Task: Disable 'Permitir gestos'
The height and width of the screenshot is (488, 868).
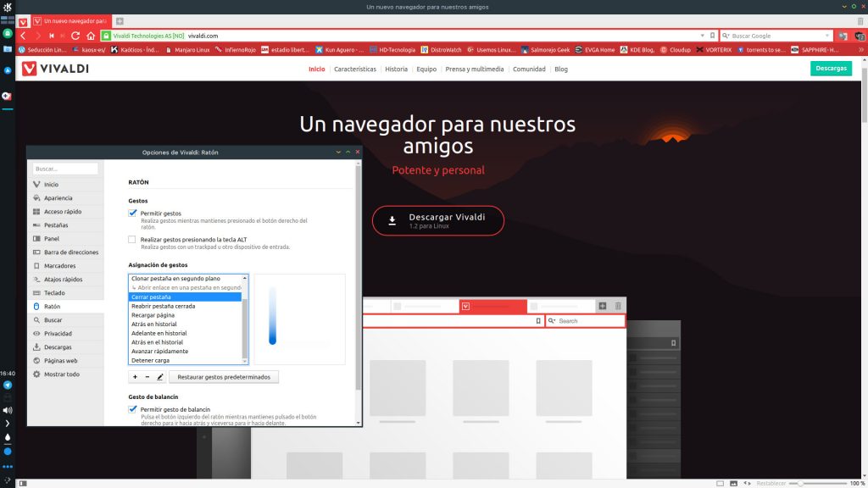Action: click(x=132, y=213)
